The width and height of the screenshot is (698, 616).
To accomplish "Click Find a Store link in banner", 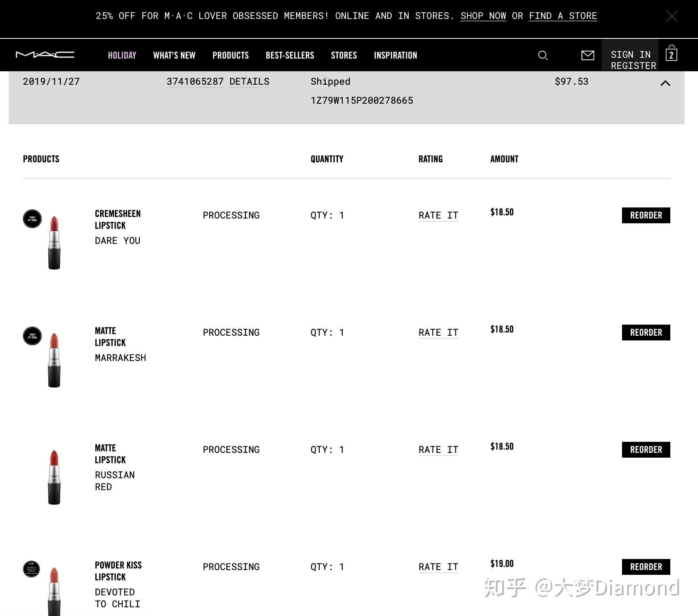I will [x=563, y=16].
